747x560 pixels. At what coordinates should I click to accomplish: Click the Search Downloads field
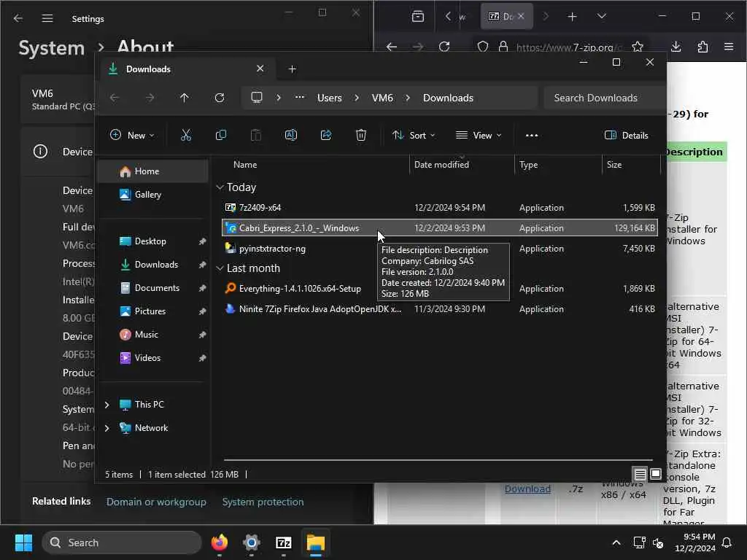[x=604, y=98]
